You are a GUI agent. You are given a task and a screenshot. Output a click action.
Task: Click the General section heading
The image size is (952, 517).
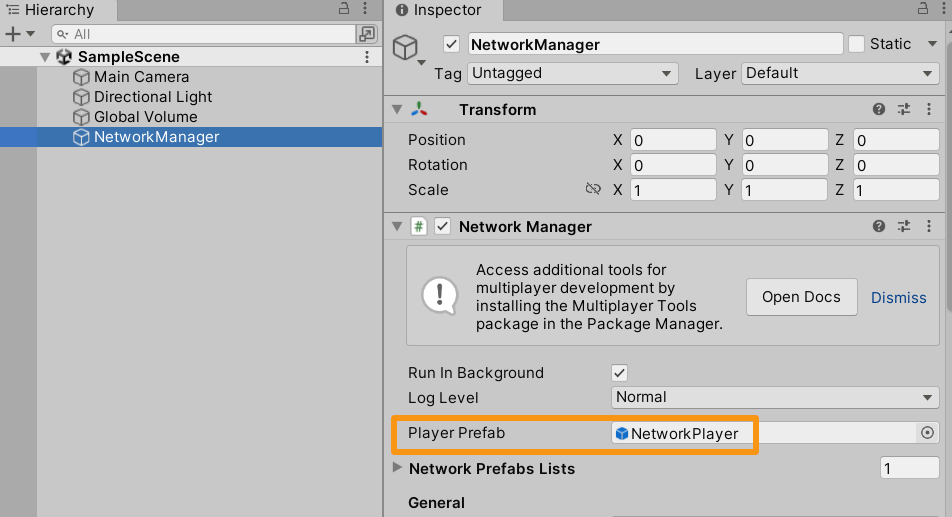[x=436, y=503]
